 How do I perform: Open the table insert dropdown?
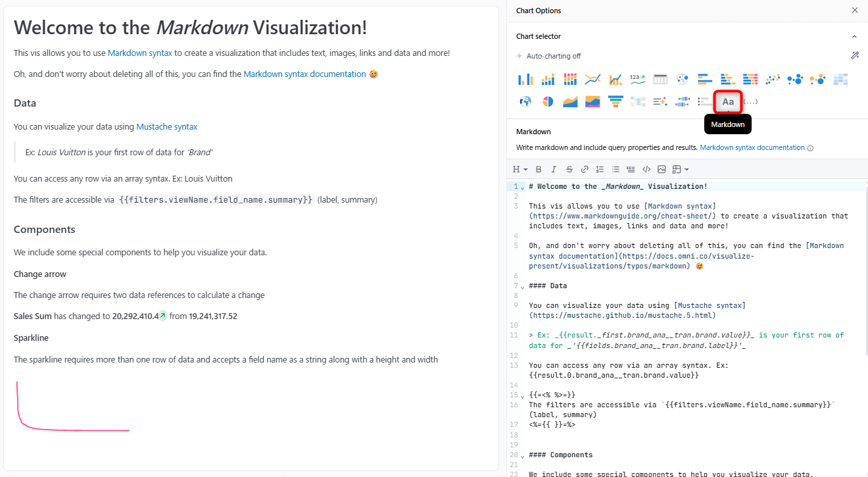(680, 169)
